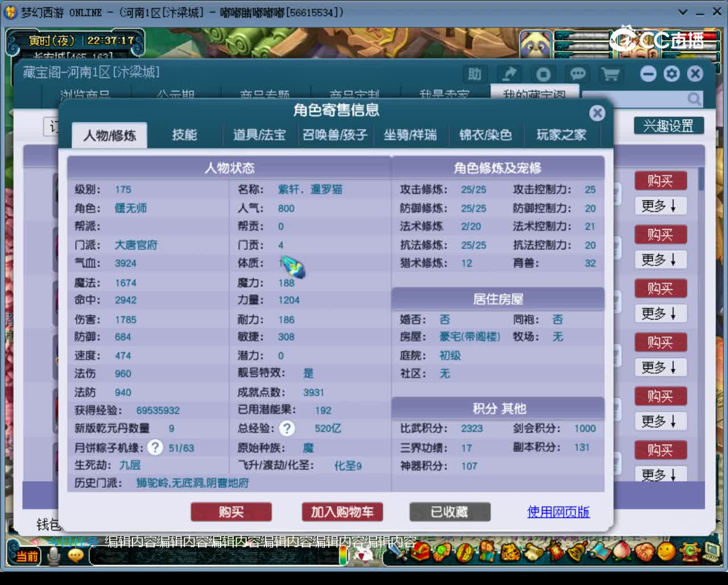This screenshot has height=585, width=728.
Task: Click the sword attack icon in bottom bar
Action: 398,551
